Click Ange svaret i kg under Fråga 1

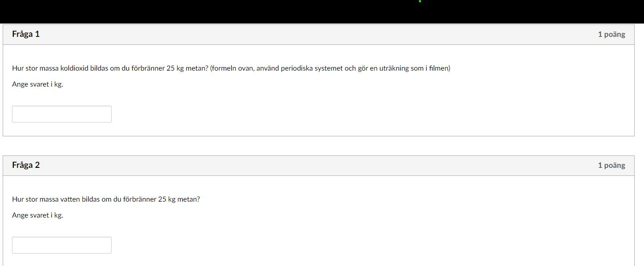click(38, 84)
